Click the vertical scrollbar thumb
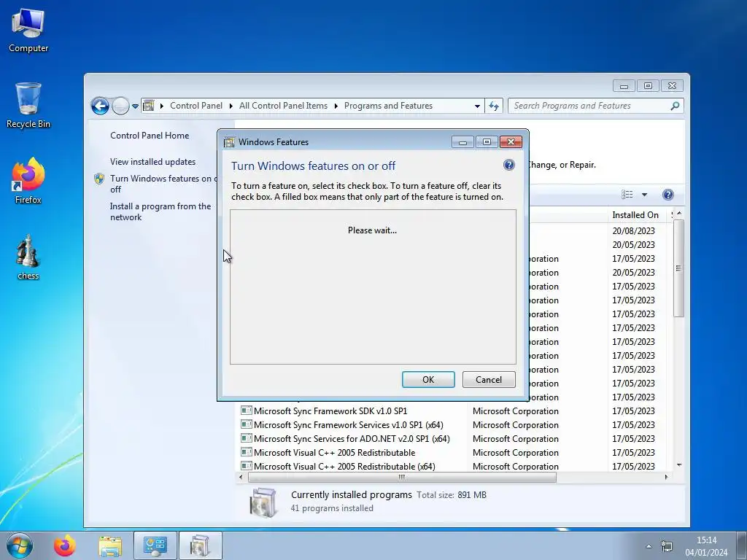Viewport: 747px width, 560px height. tap(679, 268)
